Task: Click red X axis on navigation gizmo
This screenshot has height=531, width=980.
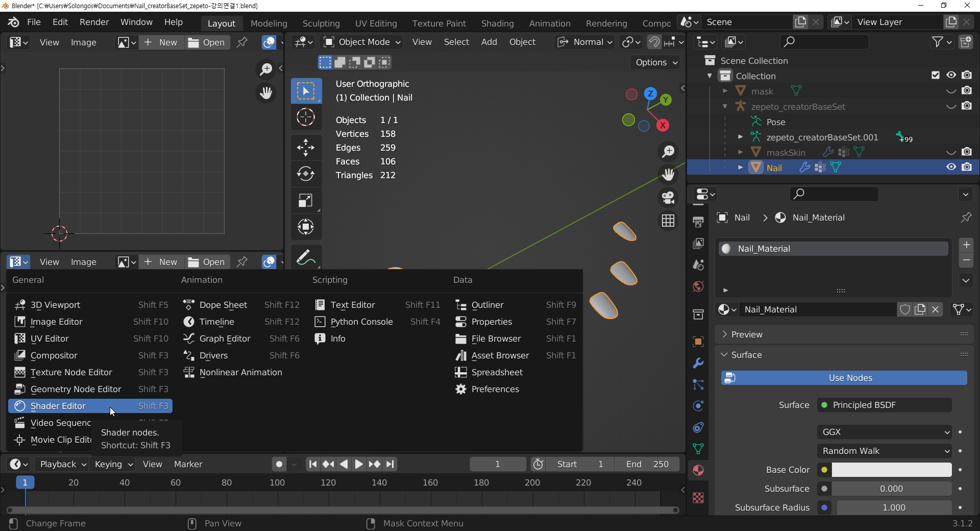Action: pyautogui.click(x=663, y=125)
